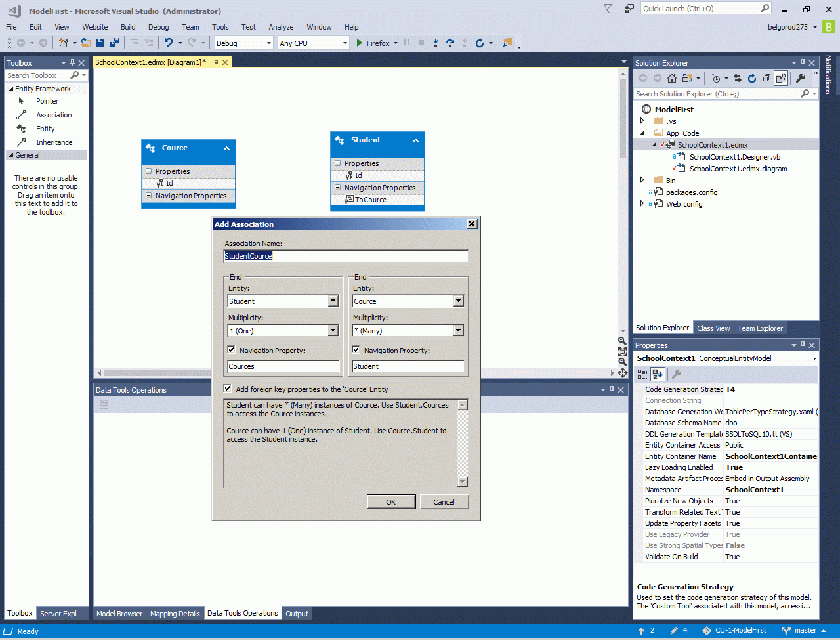The width and height of the screenshot is (840, 640).
Task: Click the Step Over debug icon
Action: pyautogui.click(x=450, y=43)
